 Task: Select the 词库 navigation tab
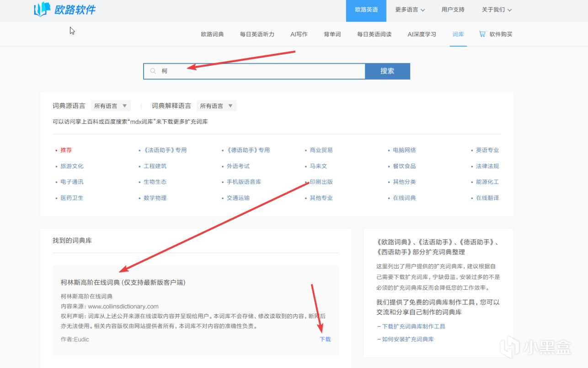pos(458,34)
